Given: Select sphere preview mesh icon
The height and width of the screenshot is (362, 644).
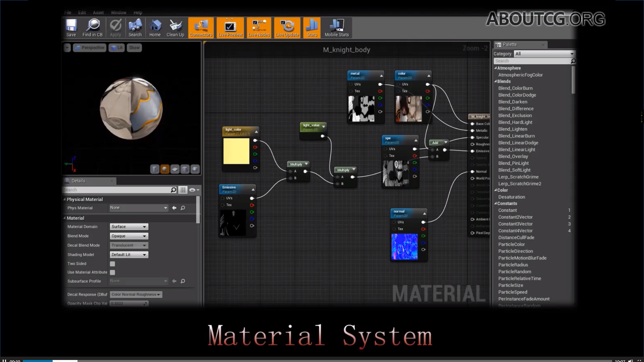Looking at the screenshot, I should click(x=165, y=169).
